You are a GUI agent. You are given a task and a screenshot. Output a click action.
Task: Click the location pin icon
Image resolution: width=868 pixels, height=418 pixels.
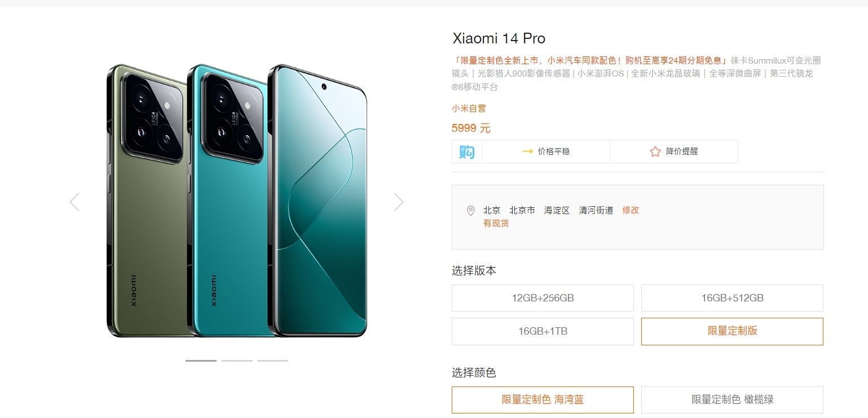tap(471, 211)
